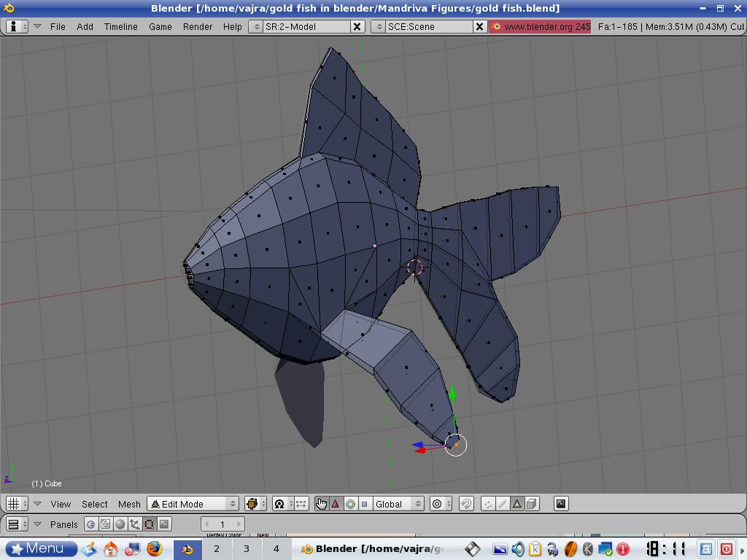Click the frame number field showing 1

pyautogui.click(x=222, y=524)
